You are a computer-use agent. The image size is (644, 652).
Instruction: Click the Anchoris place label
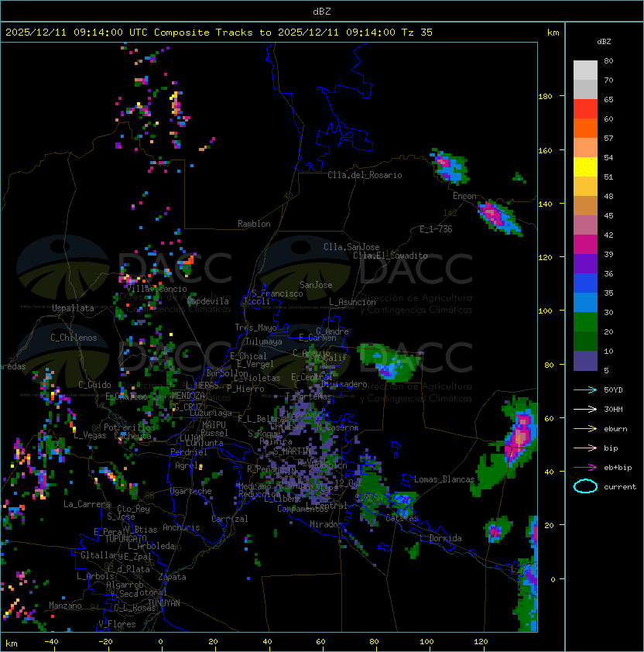(x=181, y=527)
